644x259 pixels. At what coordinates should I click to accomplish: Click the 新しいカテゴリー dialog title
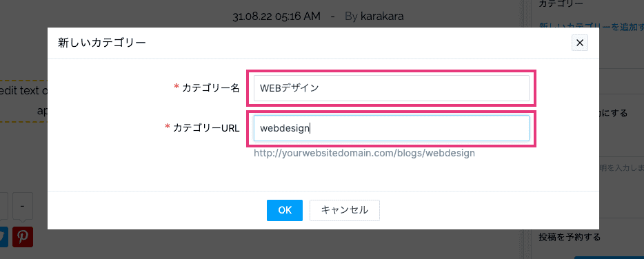[102, 43]
